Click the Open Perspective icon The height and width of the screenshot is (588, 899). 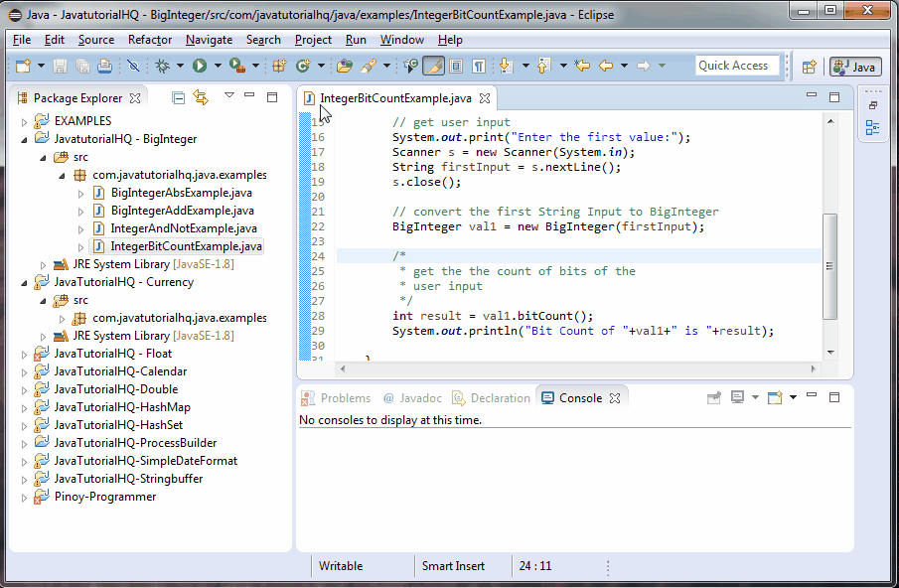(809, 67)
